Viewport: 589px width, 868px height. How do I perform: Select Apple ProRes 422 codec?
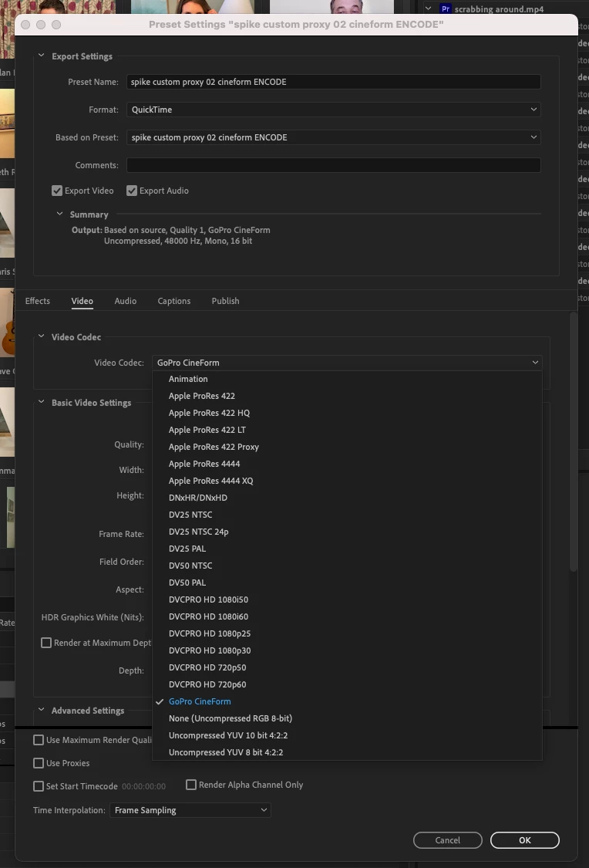click(348, 396)
